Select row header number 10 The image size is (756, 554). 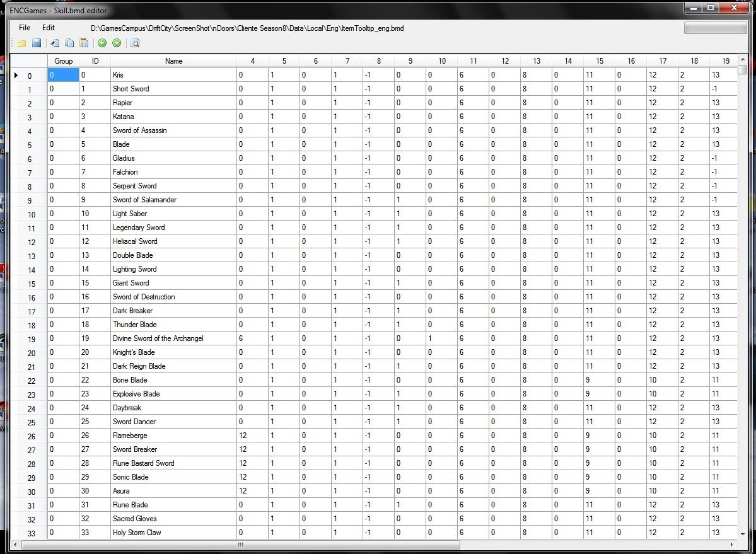pos(29,214)
